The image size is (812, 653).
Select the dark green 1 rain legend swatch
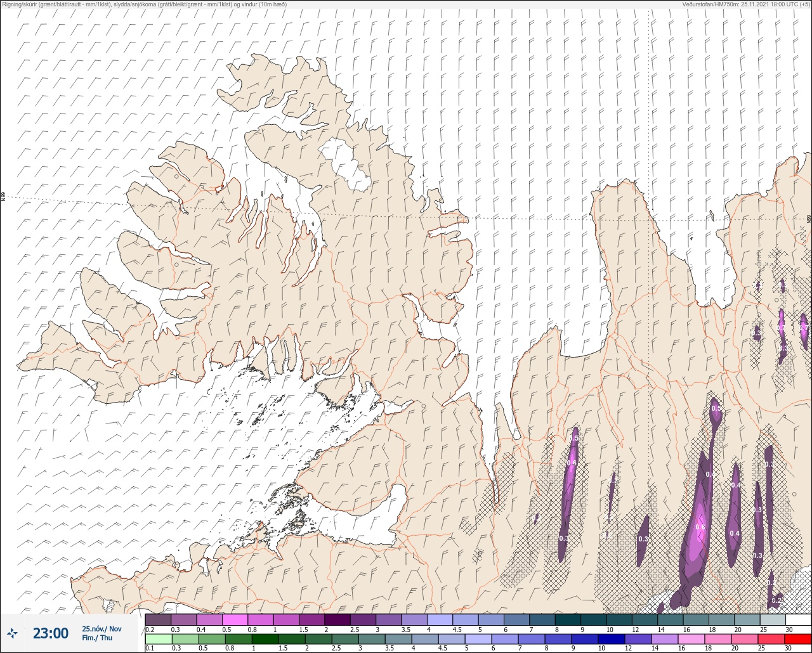point(265,639)
